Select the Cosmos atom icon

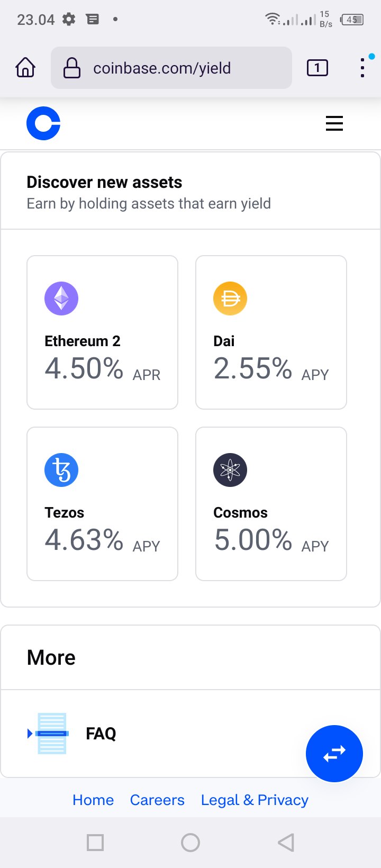coord(230,470)
